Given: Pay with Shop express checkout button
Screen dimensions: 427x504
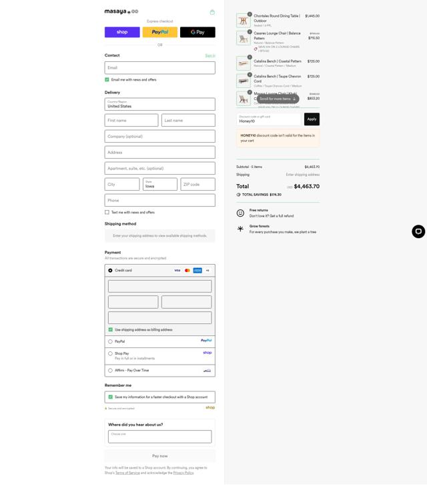Looking at the screenshot, I should 122,32.
